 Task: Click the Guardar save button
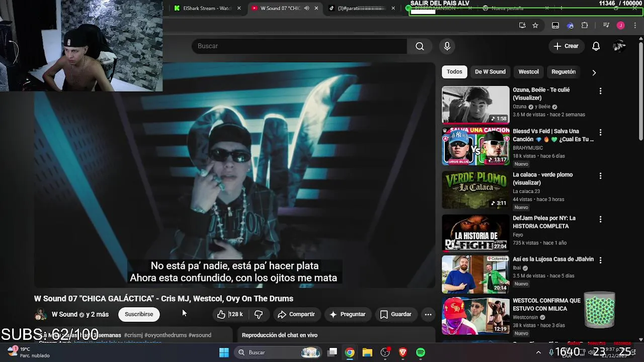tap(395, 314)
